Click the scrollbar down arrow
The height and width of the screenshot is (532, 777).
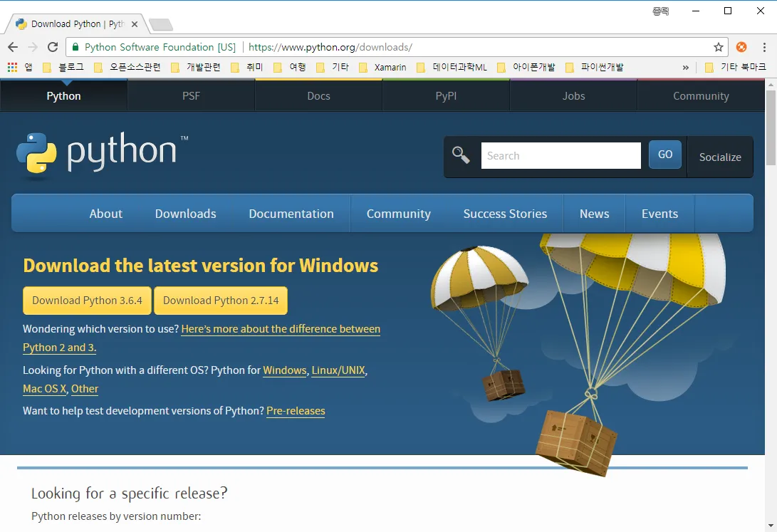click(771, 526)
